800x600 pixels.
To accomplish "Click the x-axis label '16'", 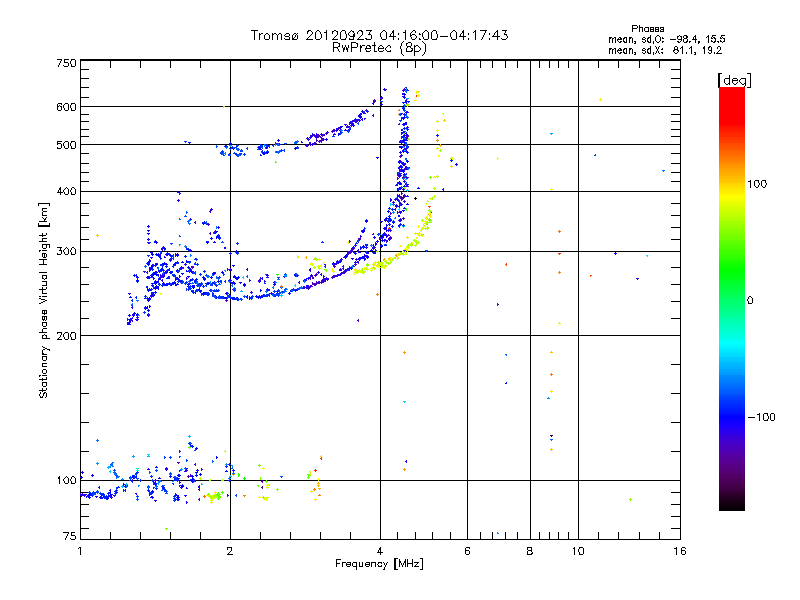I will (680, 551).
